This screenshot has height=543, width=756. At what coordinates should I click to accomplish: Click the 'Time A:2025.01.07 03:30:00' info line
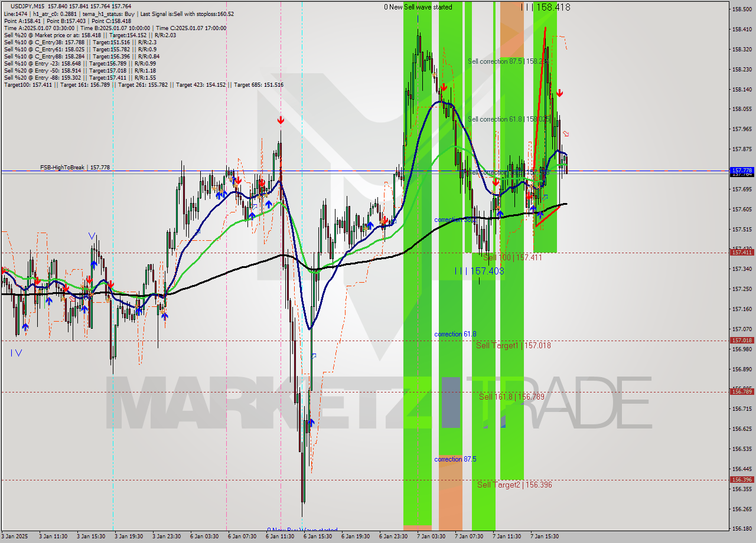pyautogui.click(x=115, y=28)
